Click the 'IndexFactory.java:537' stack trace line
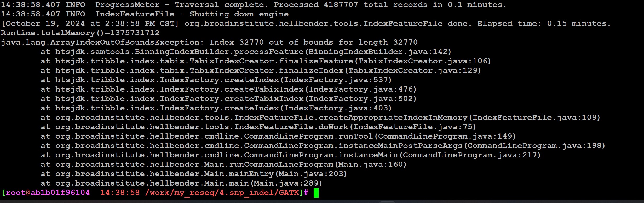Image resolution: width=644 pixels, height=203 pixels. (216, 80)
